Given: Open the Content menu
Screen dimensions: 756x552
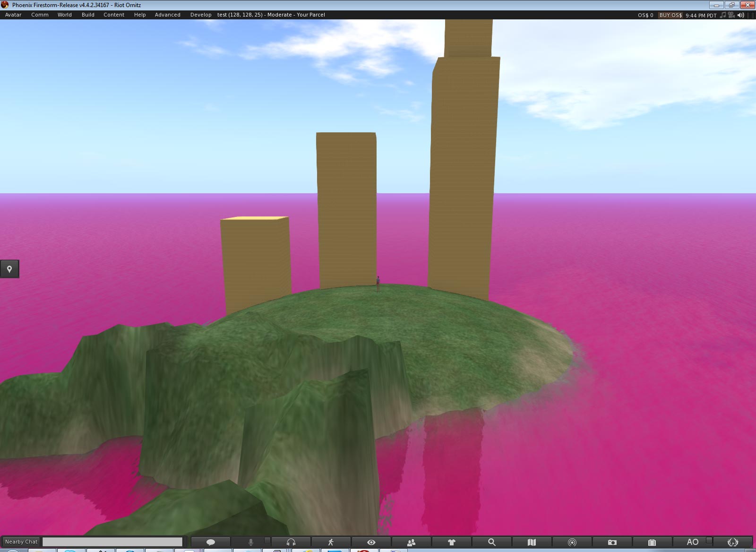Looking at the screenshot, I should point(114,15).
